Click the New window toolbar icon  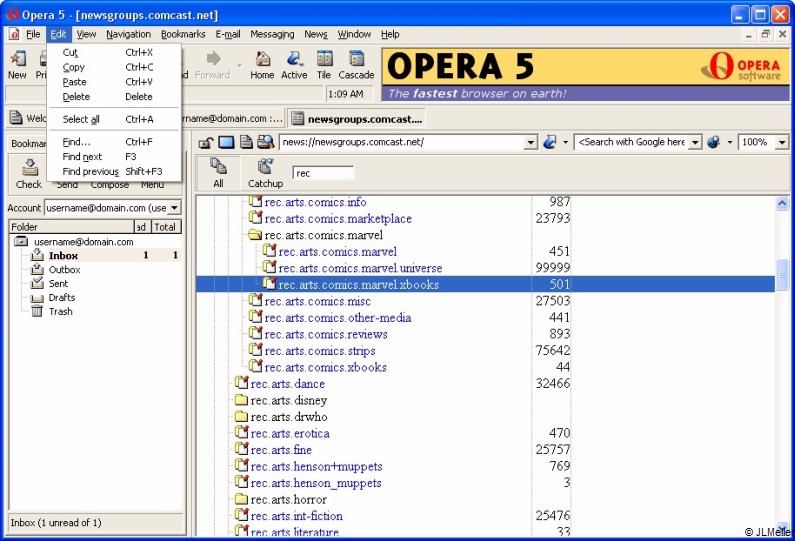point(17,59)
